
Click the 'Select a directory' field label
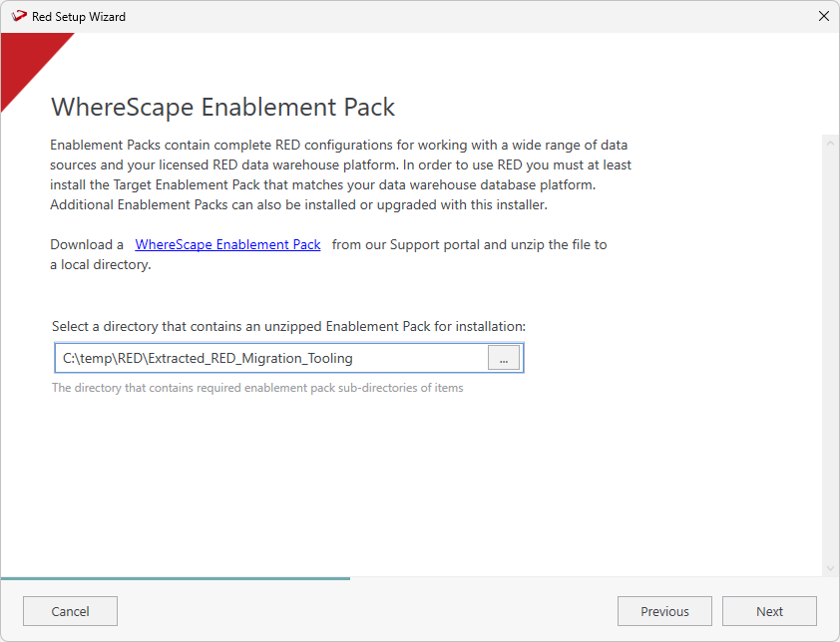(x=288, y=326)
